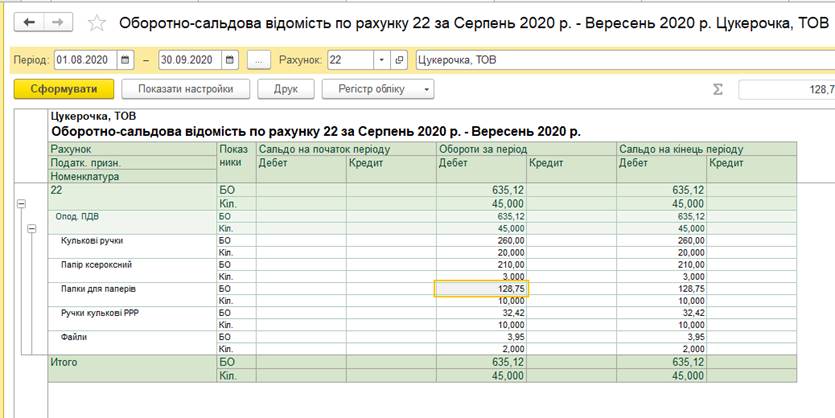Image resolution: width=835 pixels, height=418 pixels.
Task: Click the organization field Цукерочка, ТОВ
Action: pos(620,60)
